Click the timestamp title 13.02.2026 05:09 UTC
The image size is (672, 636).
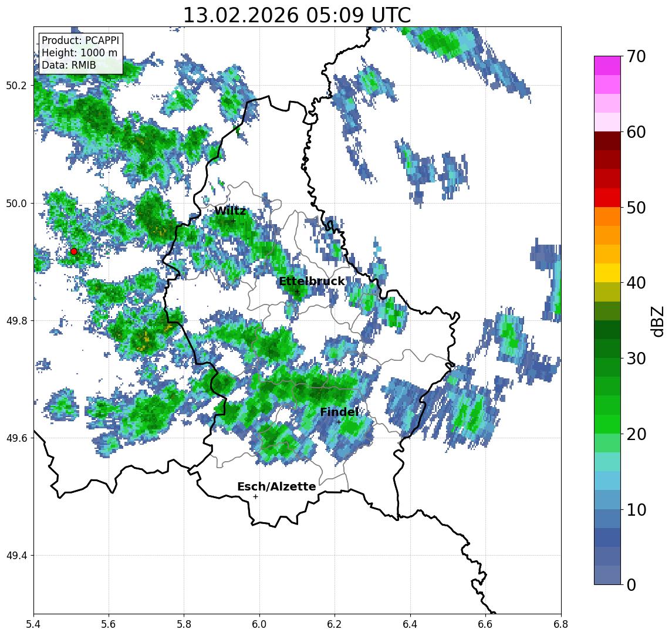(x=297, y=15)
